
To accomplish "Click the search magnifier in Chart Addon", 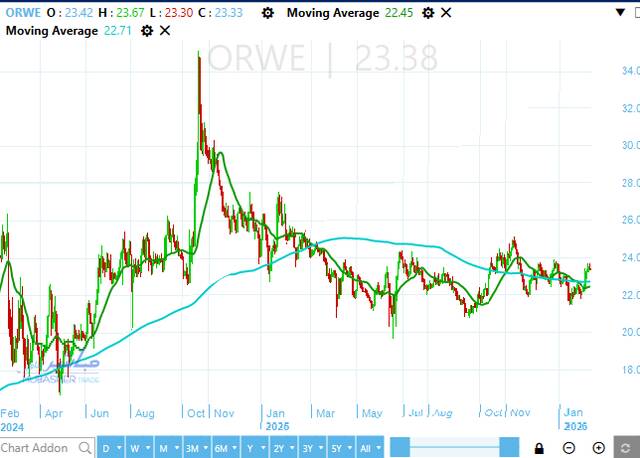I will pyautogui.click(x=84, y=447).
